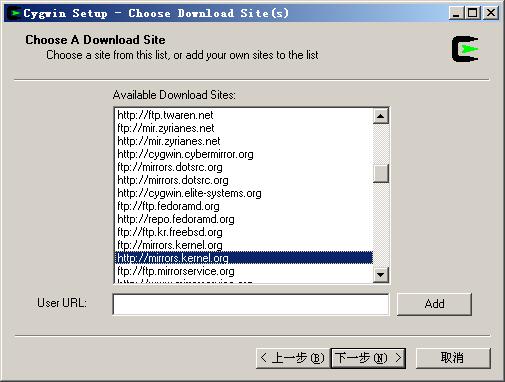This screenshot has height=382, width=505.
Task: Click the site list scroll down arrow
Action: tap(381, 275)
